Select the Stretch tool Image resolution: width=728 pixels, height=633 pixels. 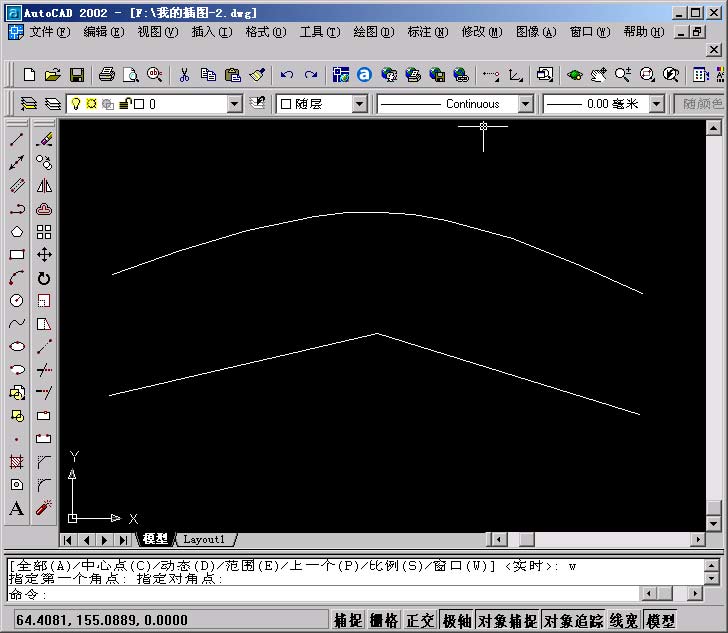tap(44, 323)
